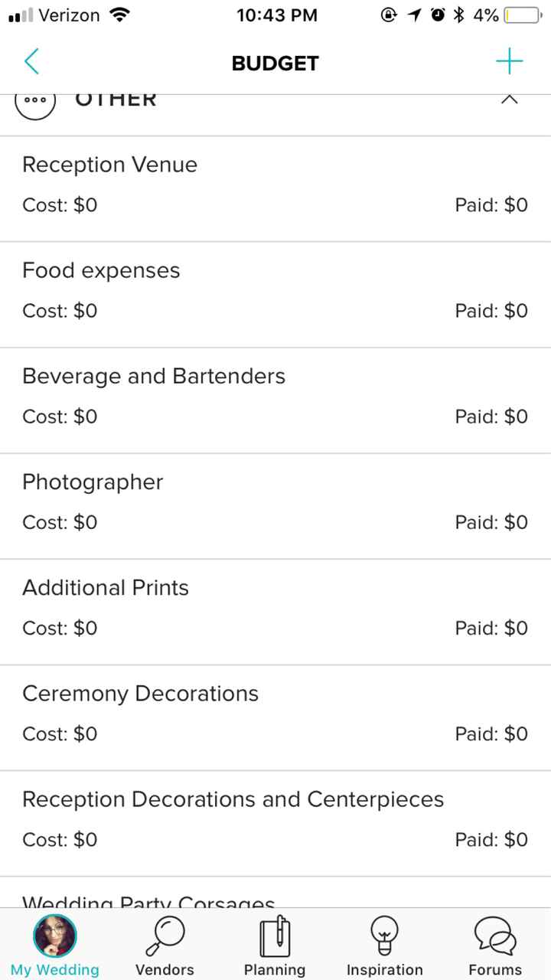The height and width of the screenshot is (980, 551).
Task: Open the Planning notebook icon
Action: click(x=275, y=935)
